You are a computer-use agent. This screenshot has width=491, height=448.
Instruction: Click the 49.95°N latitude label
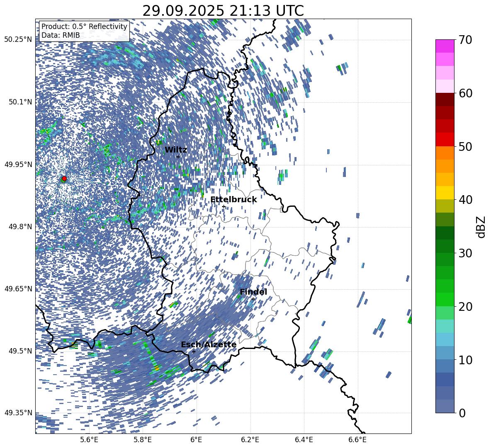click(18, 164)
